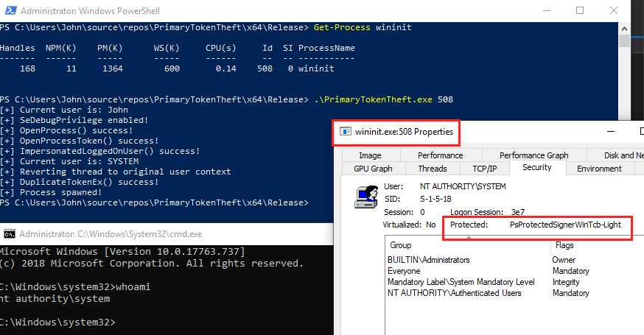644x335 pixels.
Task: Select Mandatory Label\System Mandatory Level row
Action: pyautogui.click(x=461, y=282)
